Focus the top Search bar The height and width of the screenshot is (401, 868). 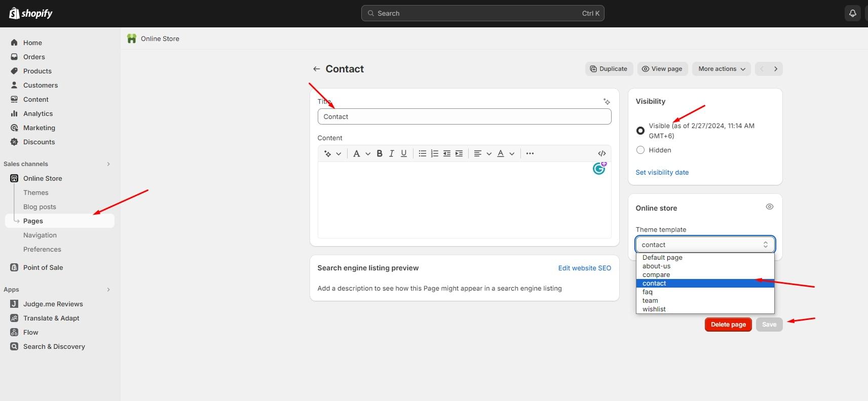[x=482, y=13]
